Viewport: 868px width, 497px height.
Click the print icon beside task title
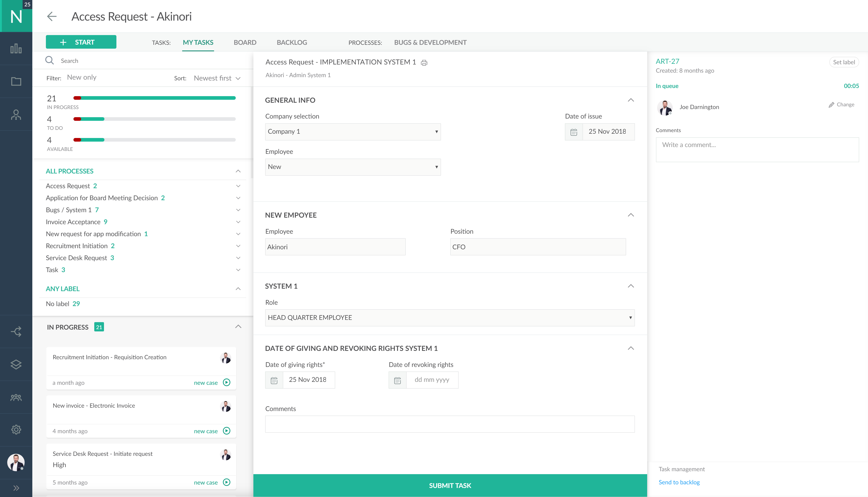click(424, 62)
